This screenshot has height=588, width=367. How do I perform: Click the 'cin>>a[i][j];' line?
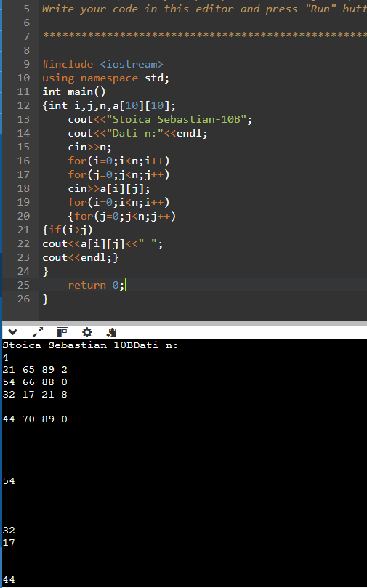tap(109, 189)
